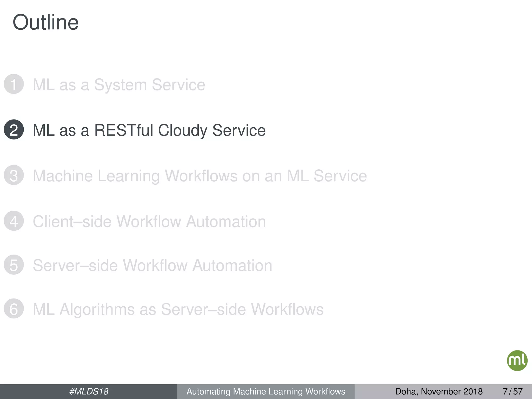Jump to 'Client–side Workflow Automation' section

point(149,222)
